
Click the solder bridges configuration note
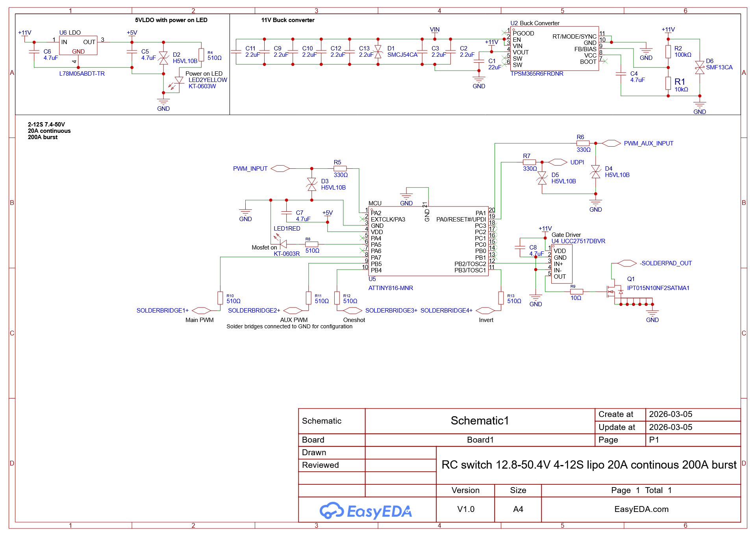289,326
